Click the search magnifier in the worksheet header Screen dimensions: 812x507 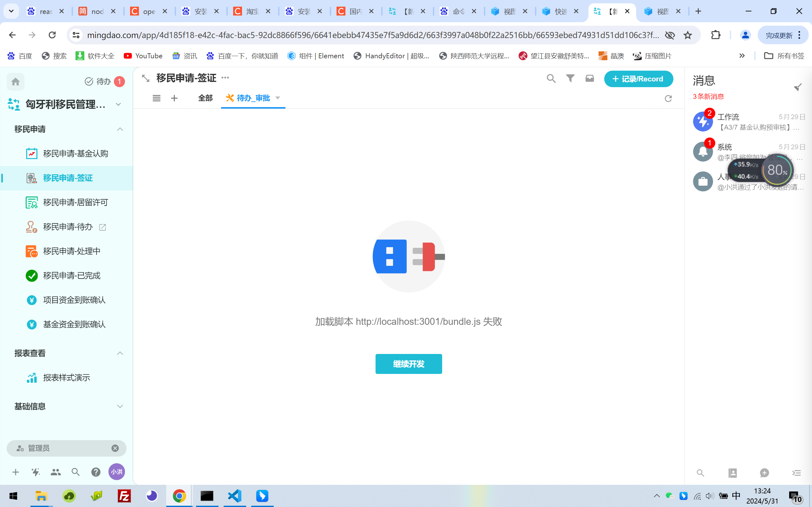pos(551,79)
